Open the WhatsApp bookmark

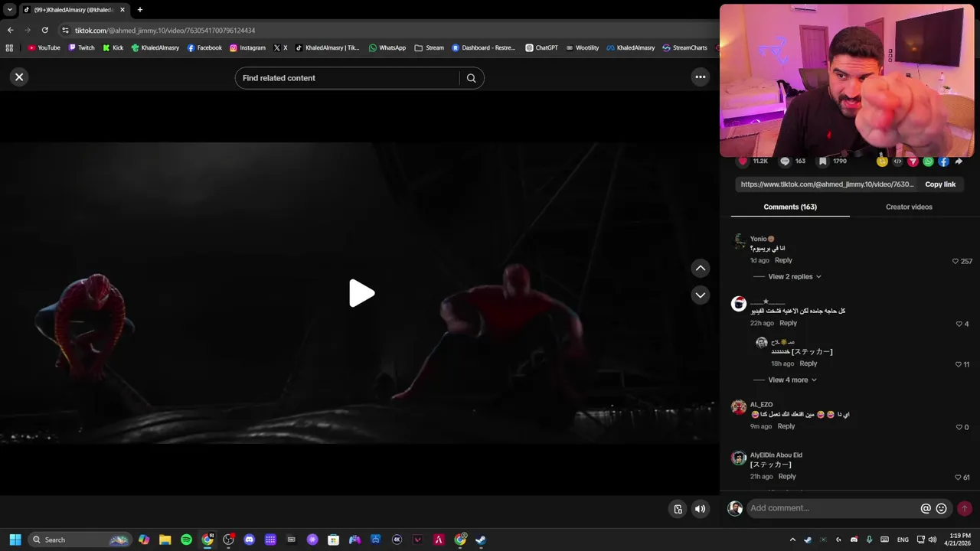[387, 47]
